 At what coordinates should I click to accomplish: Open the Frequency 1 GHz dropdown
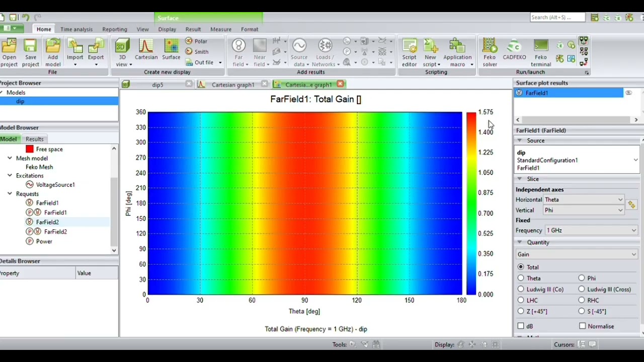591,230
